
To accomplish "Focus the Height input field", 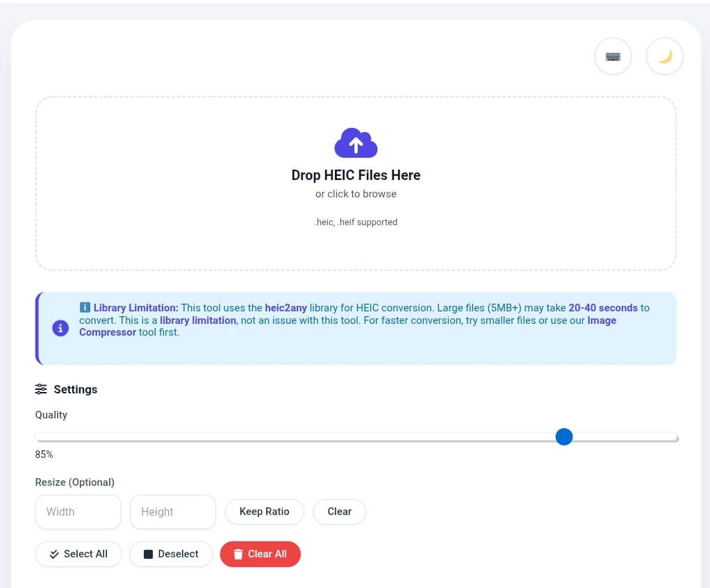I will (173, 512).
